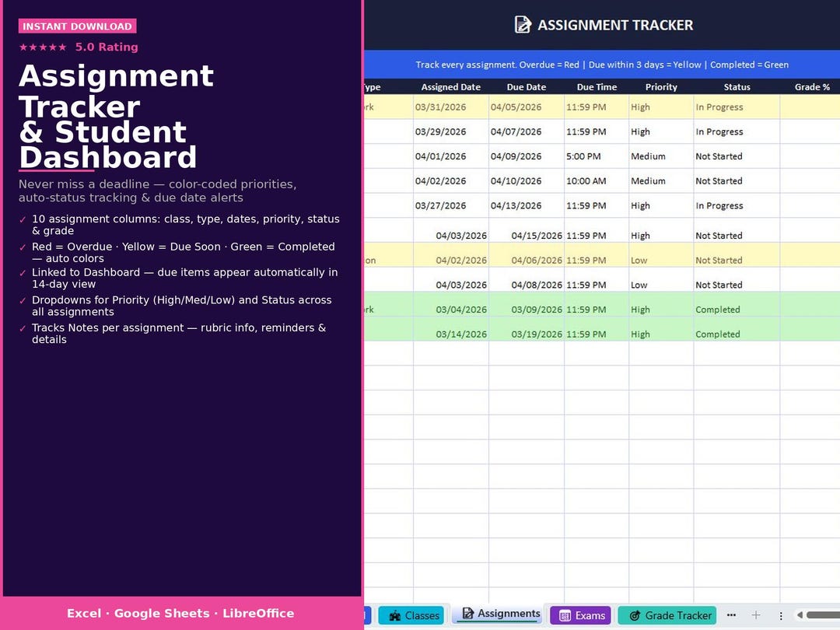Click the 5.0 Rating label
Viewport: 840px width, 630px height.
coord(107,47)
